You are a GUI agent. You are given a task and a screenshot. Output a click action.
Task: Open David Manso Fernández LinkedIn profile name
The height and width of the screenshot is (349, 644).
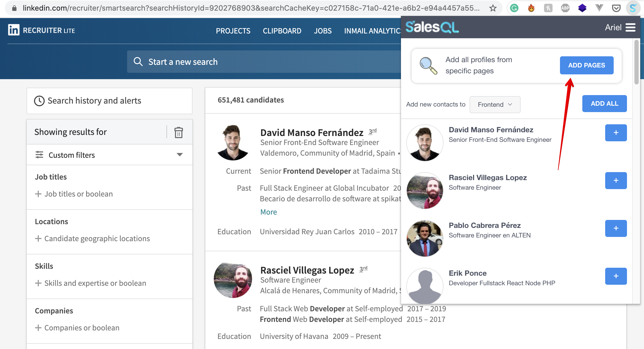pos(312,132)
